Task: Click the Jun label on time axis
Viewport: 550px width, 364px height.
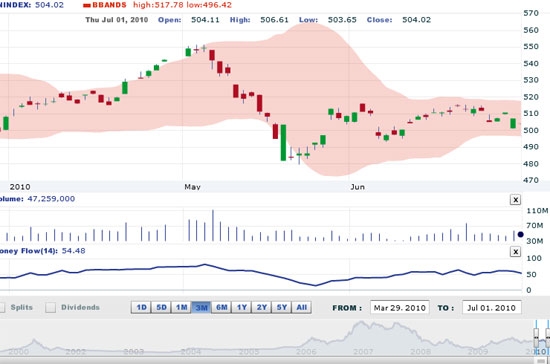Action: point(357,187)
